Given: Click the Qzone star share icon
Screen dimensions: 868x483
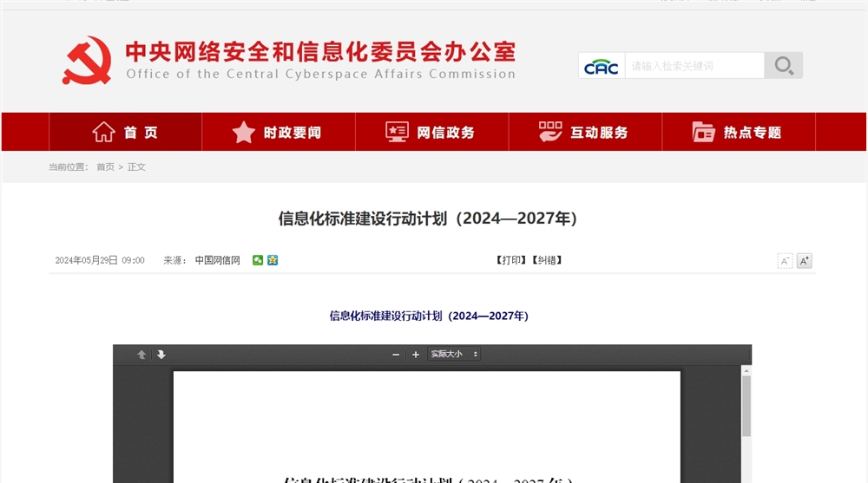Looking at the screenshot, I should [273, 260].
